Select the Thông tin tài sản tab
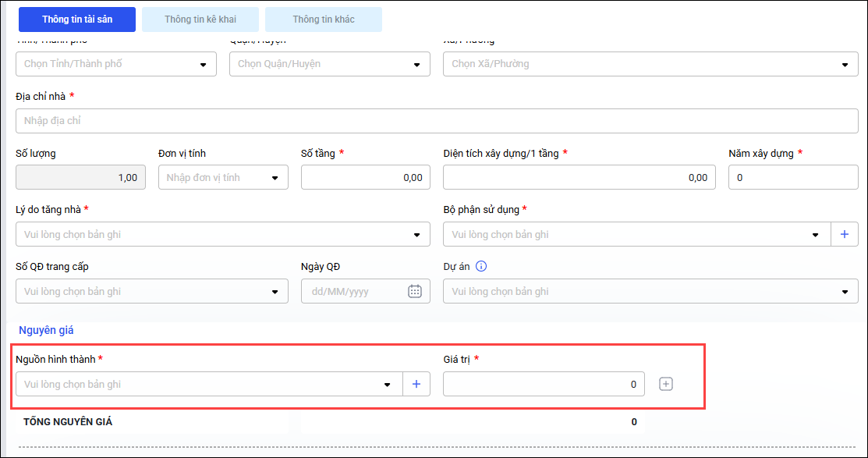The width and height of the screenshot is (868, 458). coord(77,19)
